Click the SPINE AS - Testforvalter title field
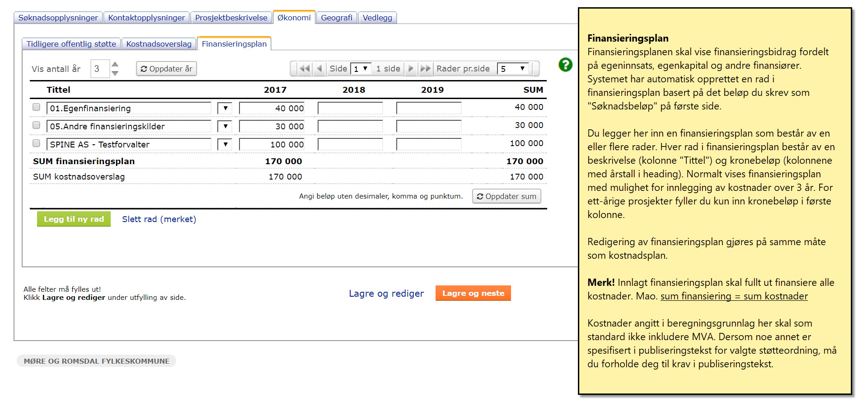Viewport: 868px width, 403px height. coord(129,144)
